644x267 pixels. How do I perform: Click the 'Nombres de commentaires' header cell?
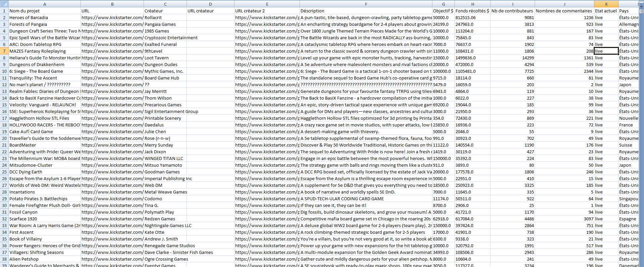[x=565, y=11]
